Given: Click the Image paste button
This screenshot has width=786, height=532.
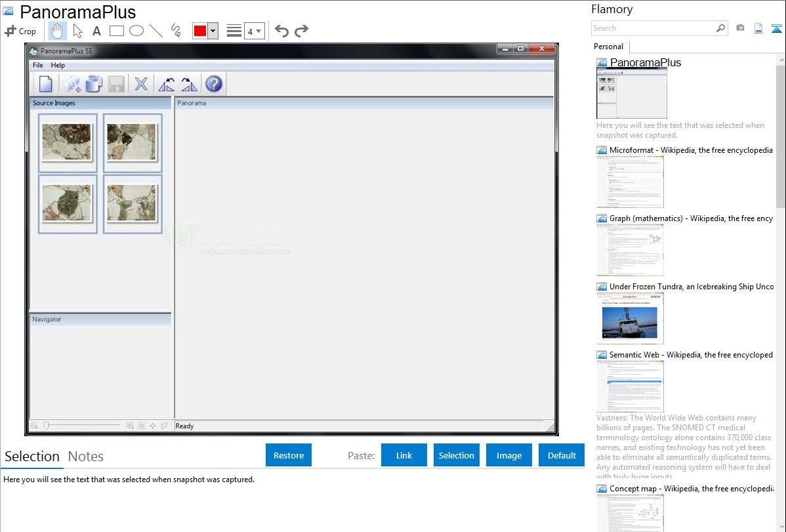Looking at the screenshot, I should pos(509,455).
